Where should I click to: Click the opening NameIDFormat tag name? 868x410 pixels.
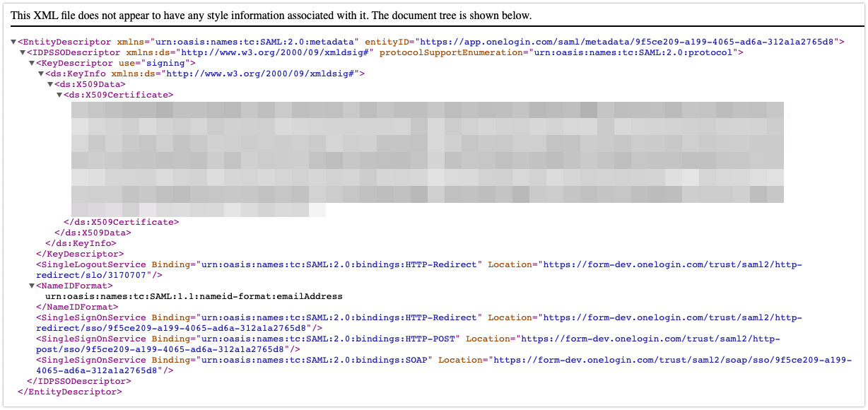(76, 286)
